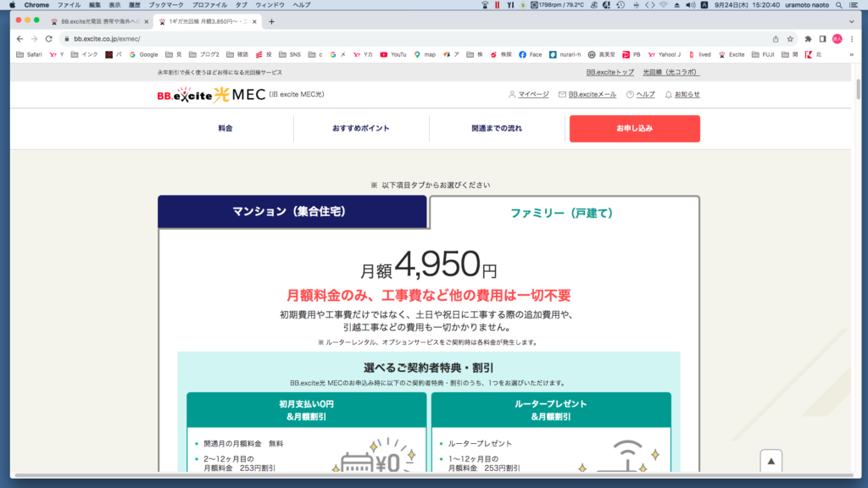Image resolution: width=868 pixels, height=488 pixels.
Task: Go back using the browser back arrow
Action: (x=20, y=39)
